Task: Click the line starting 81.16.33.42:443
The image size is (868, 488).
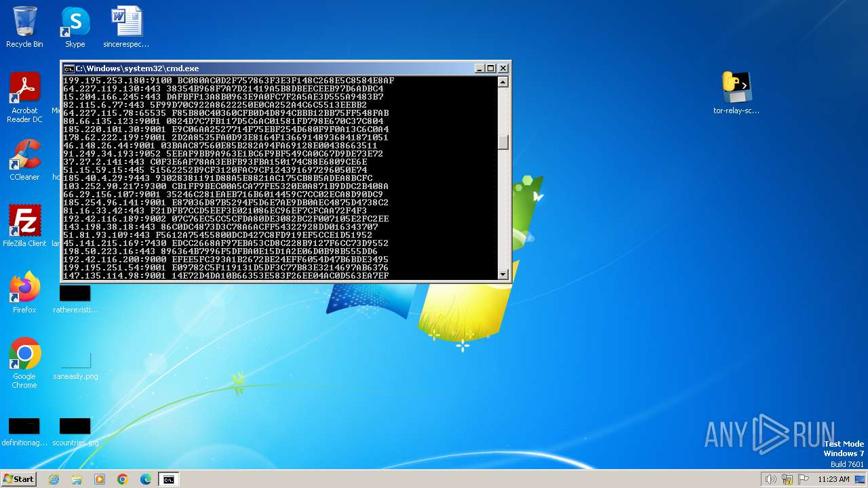Action: (x=215, y=211)
